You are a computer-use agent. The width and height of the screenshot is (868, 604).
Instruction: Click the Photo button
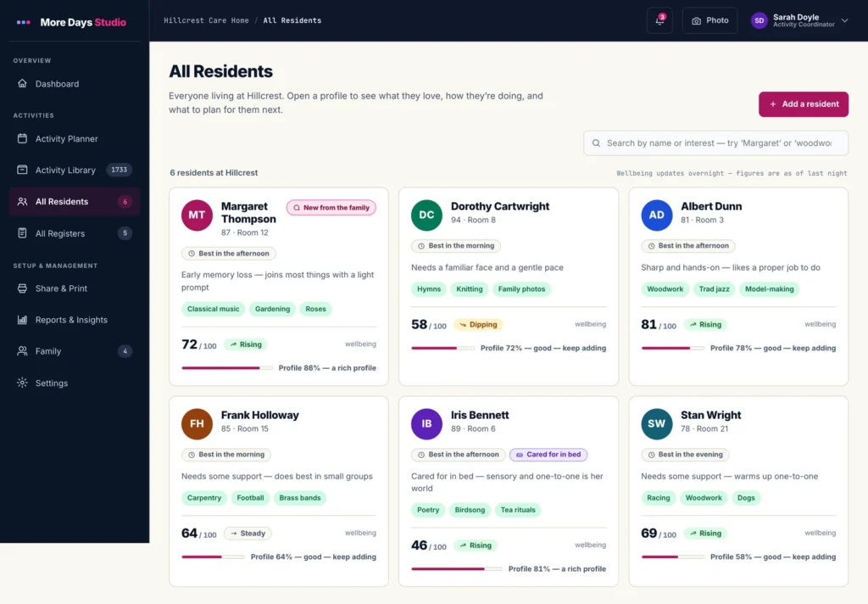(x=709, y=20)
